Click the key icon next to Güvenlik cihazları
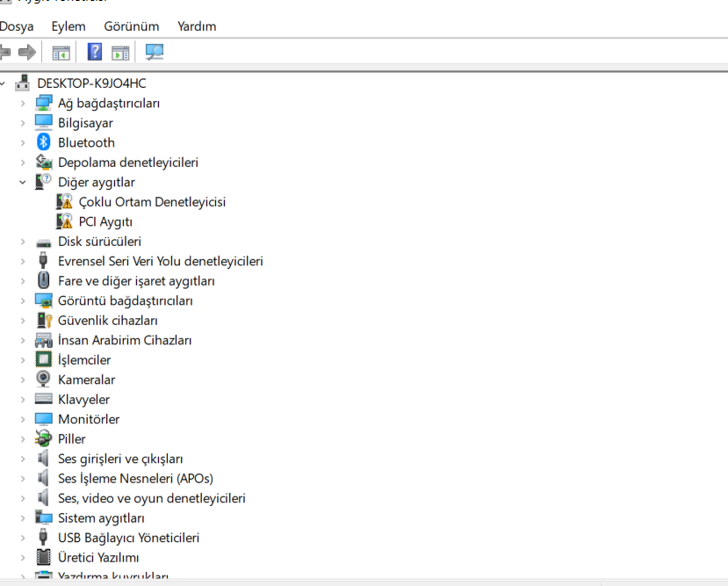 click(44, 321)
